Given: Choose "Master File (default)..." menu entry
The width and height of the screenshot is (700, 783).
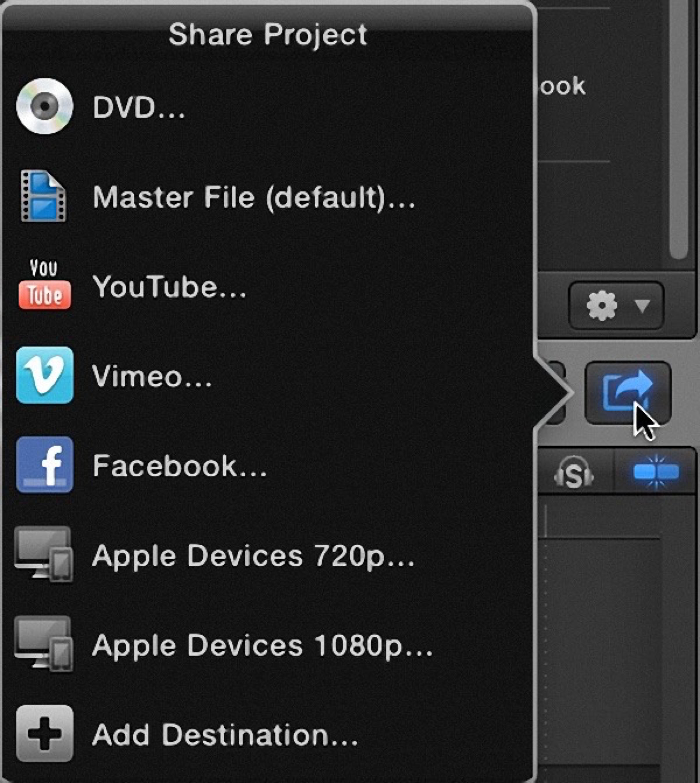Looking at the screenshot, I should point(254,197).
